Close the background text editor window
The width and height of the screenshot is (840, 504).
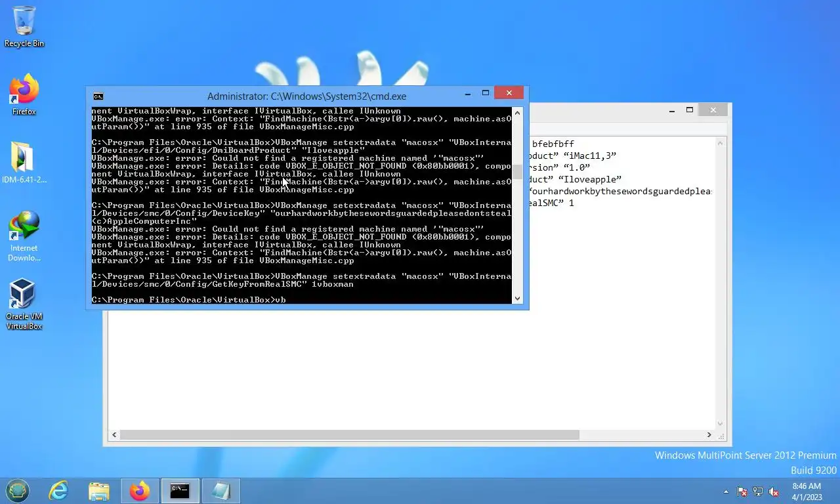coord(713,110)
